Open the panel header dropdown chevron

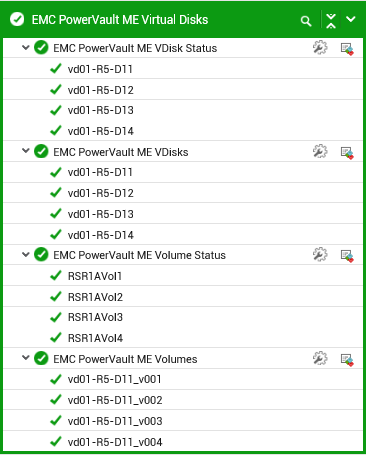point(351,19)
